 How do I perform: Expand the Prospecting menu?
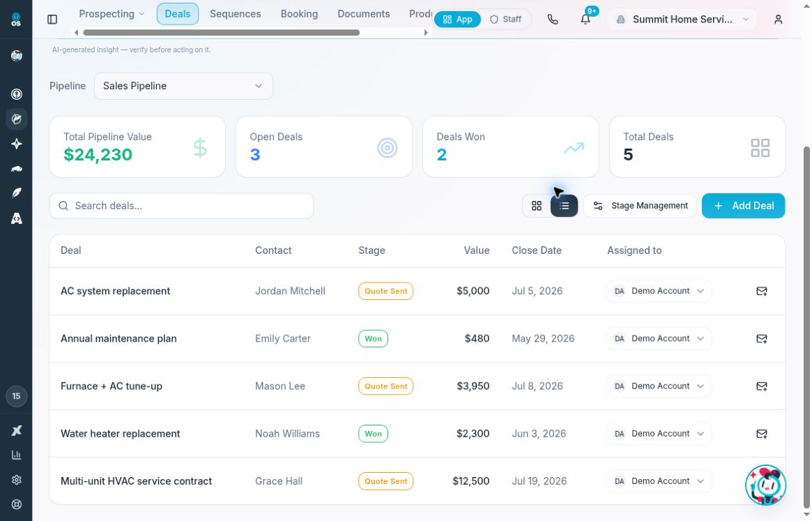(x=112, y=14)
